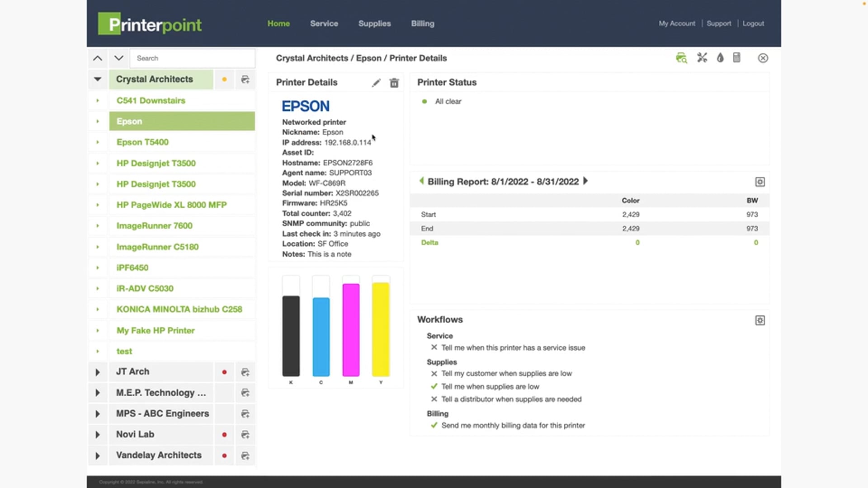This screenshot has width=868, height=488.
Task: Open Billing Report settings gear icon
Action: [x=760, y=182]
